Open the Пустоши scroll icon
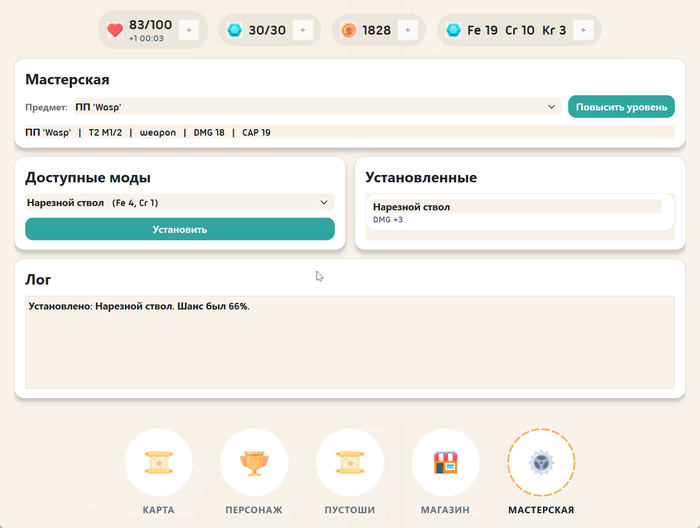The width and height of the screenshot is (700, 528). pyautogui.click(x=350, y=463)
